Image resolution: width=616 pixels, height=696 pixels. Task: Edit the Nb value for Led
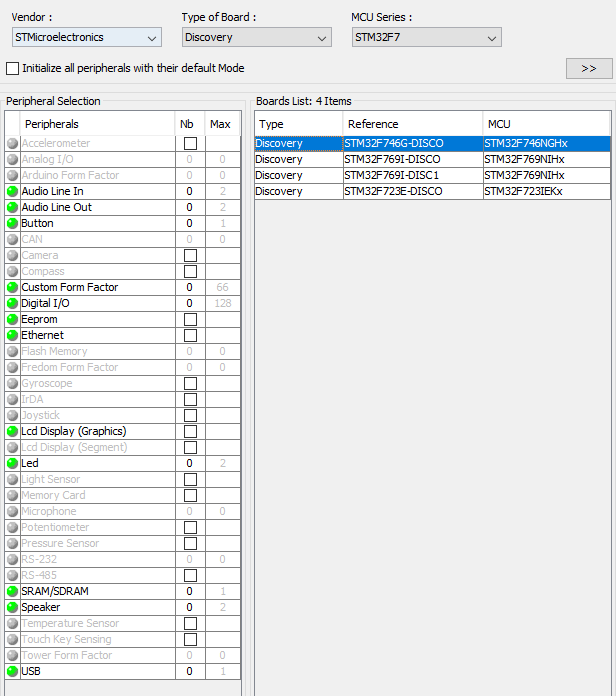pos(190,463)
